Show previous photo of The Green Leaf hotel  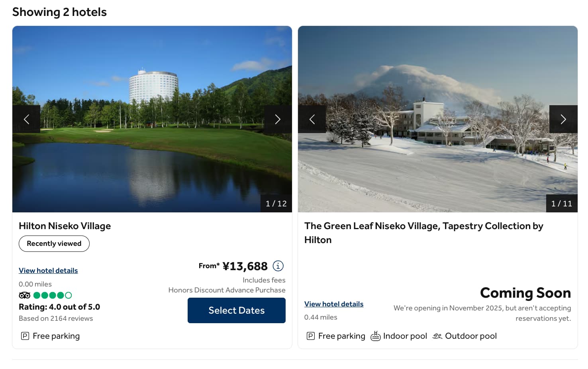(x=312, y=119)
